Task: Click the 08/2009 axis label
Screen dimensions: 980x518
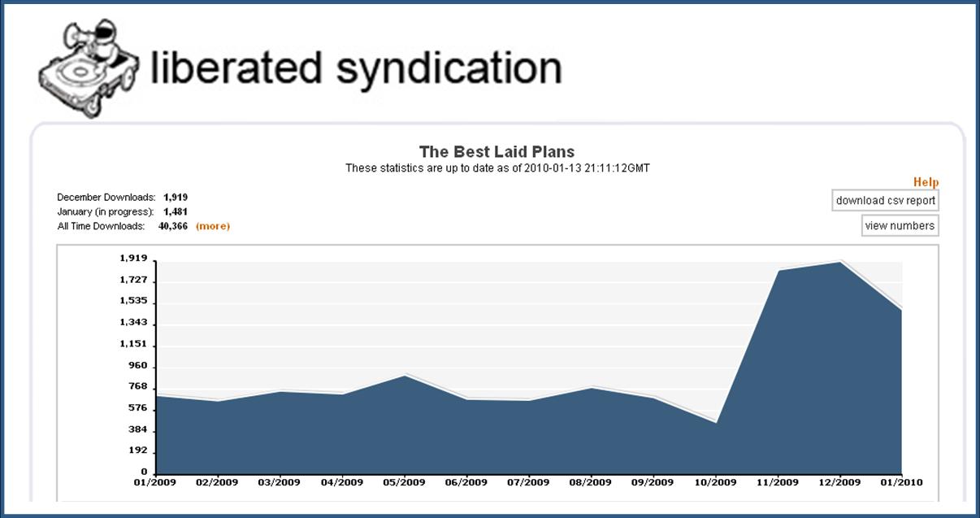Action: pos(591,482)
